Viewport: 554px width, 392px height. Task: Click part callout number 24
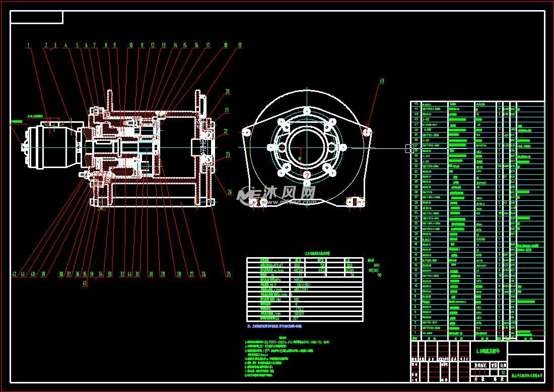pos(230,192)
